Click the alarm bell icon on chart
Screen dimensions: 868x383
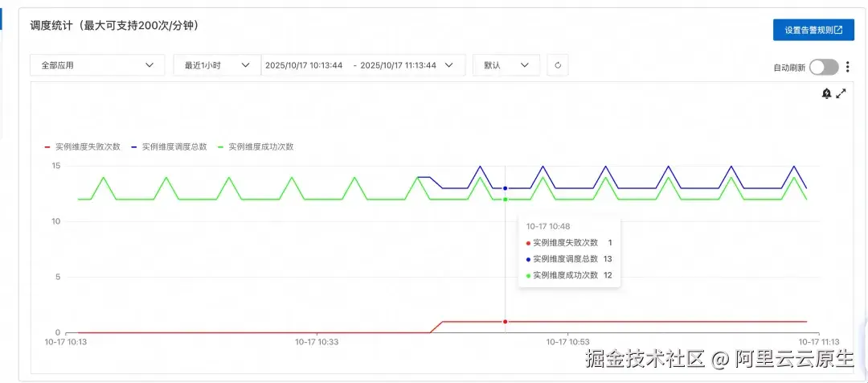pyautogui.click(x=826, y=93)
